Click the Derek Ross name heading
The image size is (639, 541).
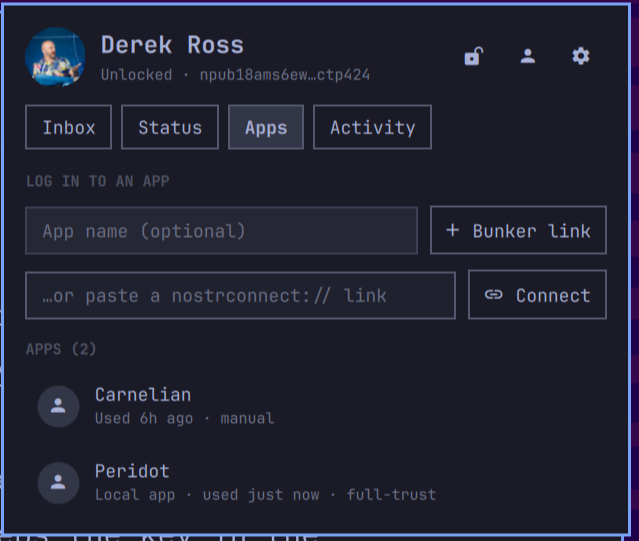[x=172, y=44]
